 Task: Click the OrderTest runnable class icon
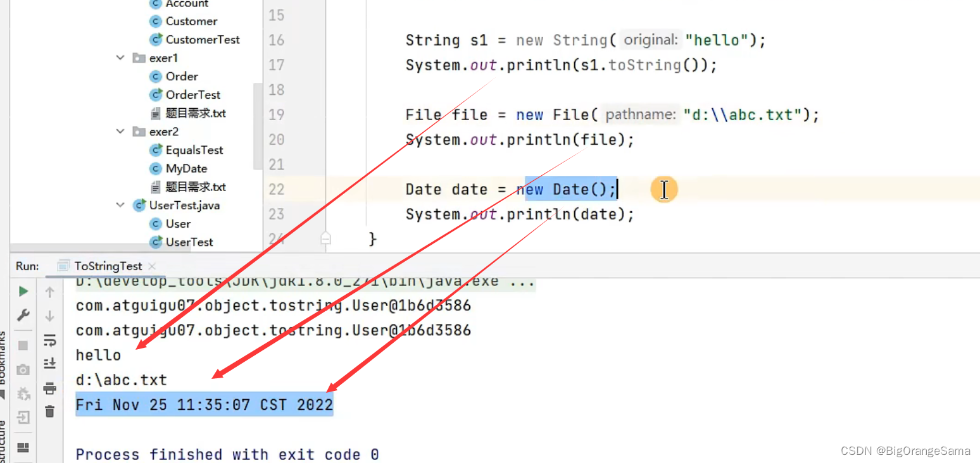pyautogui.click(x=156, y=94)
